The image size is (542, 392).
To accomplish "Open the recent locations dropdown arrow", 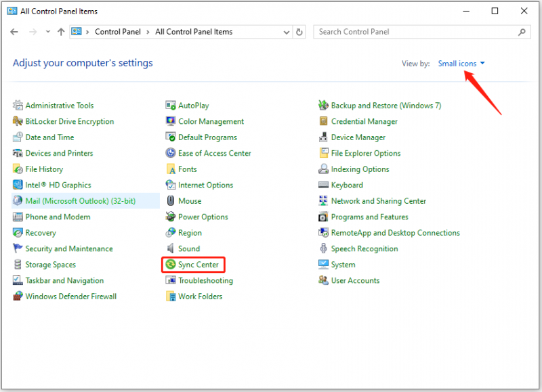I will [x=47, y=32].
